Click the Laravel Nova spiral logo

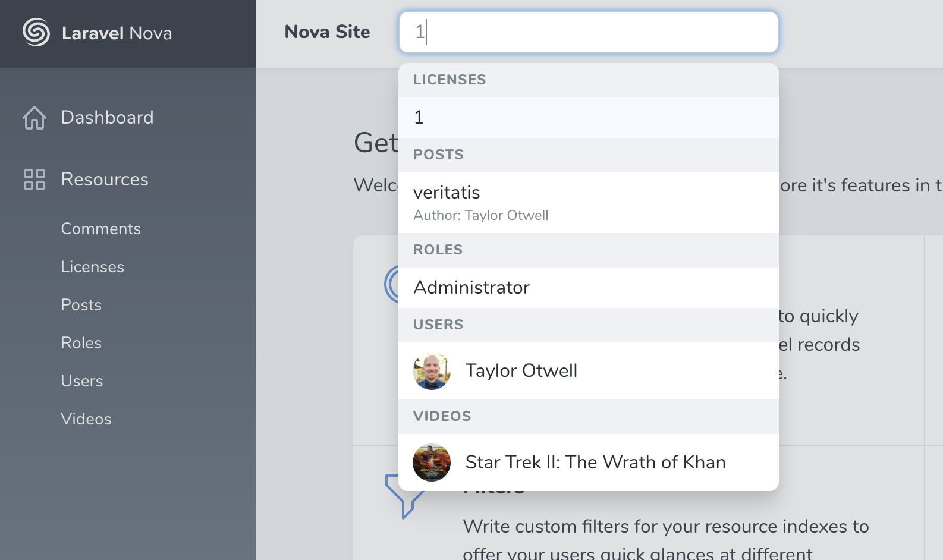pyautogui.click(x=36, y=32)
